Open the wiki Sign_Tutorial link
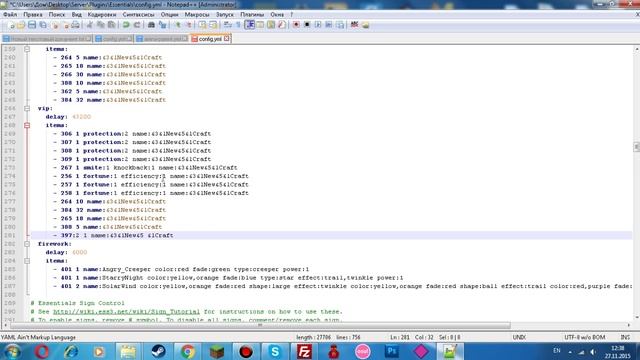The image size is (640, 360). click(x=126, y=311)
